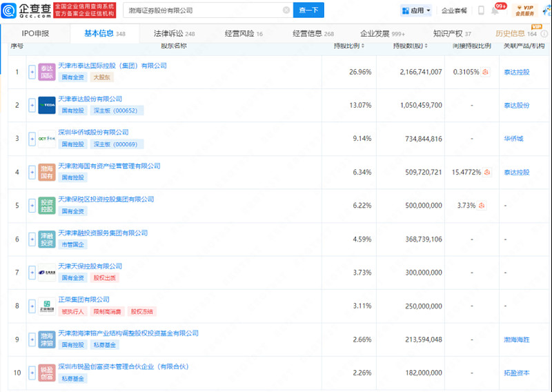Open the VIP 会员服务 button
Viewport: 552px width, 392px height.
[524, 10]
